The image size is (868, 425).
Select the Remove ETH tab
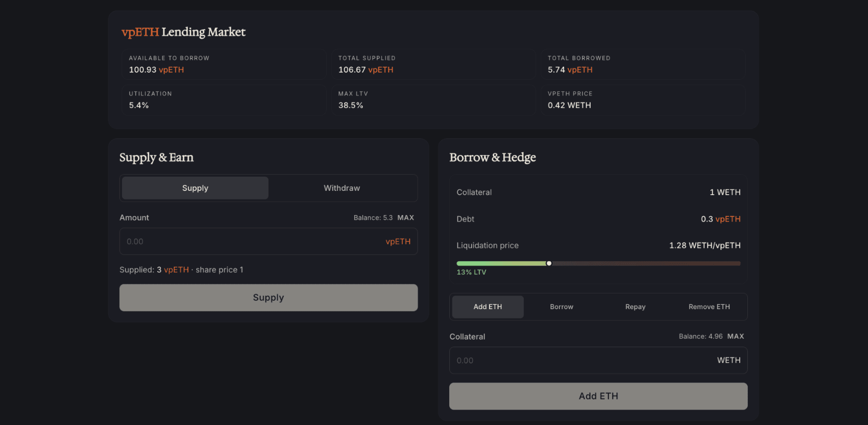click(709, 307)
